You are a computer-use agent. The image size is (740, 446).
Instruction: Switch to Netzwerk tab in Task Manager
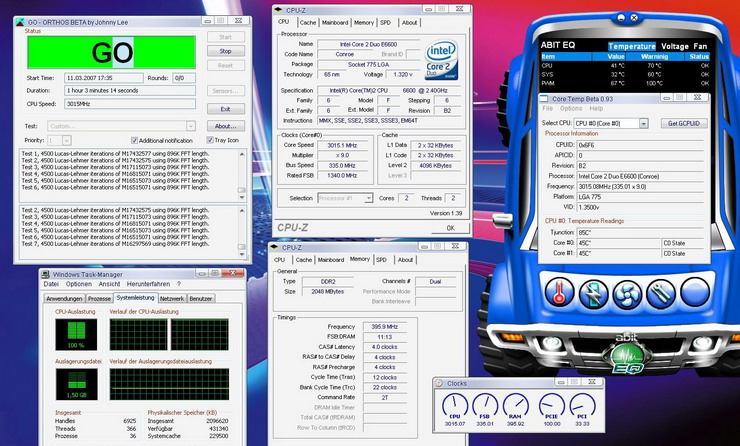pyautogui.click(x=172, y=298)
